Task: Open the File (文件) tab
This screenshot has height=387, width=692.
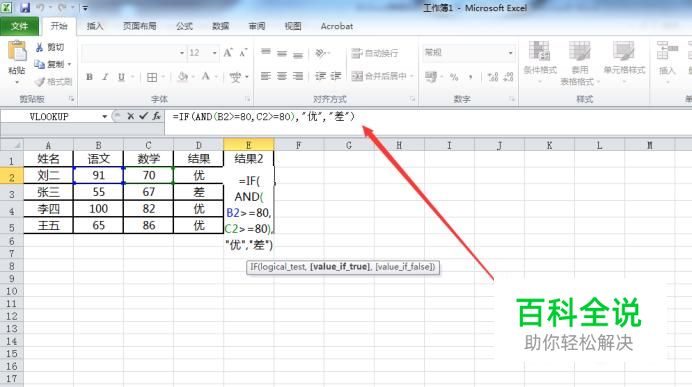Action: click(x=19, y=26)
